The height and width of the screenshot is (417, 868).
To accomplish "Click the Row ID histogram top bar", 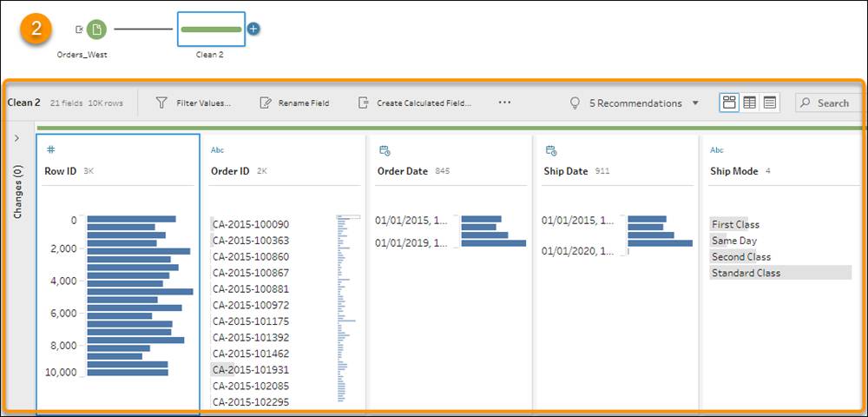I will tap(131, 219).
